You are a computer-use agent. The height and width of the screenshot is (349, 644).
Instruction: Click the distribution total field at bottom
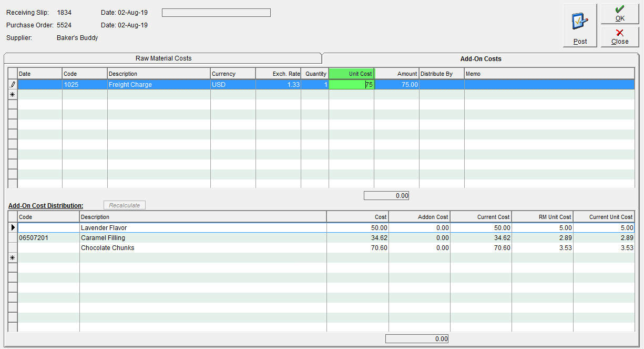pyautogui.click(x=417, y=339)
